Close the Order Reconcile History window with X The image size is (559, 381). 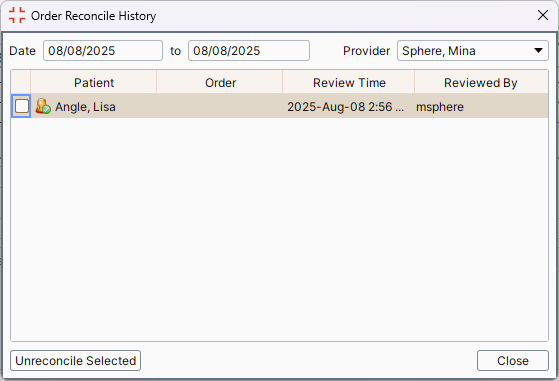pos(543,15)
